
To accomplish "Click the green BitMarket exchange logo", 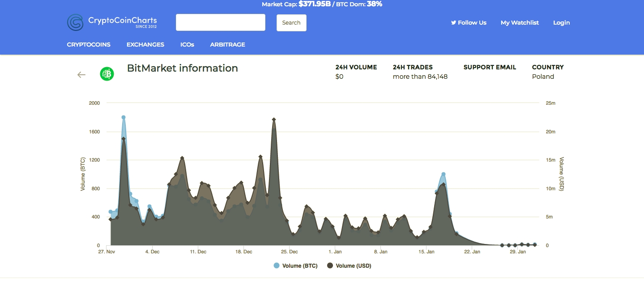I will 107,74.
